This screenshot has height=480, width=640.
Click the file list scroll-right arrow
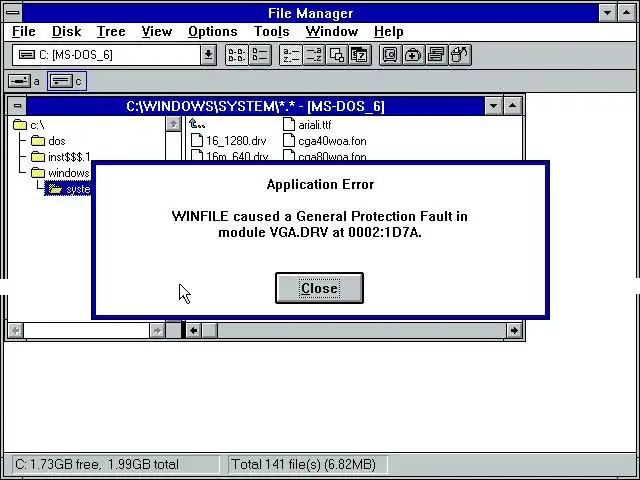pyautogui.click(x=514, y=330)
